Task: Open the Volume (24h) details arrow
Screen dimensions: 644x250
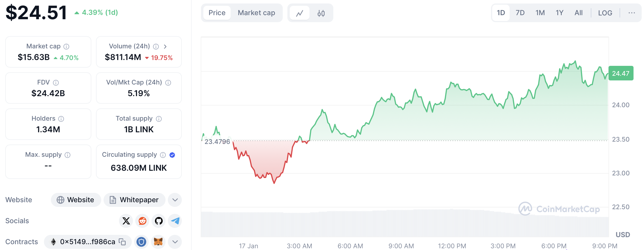Action: point(165,47)
